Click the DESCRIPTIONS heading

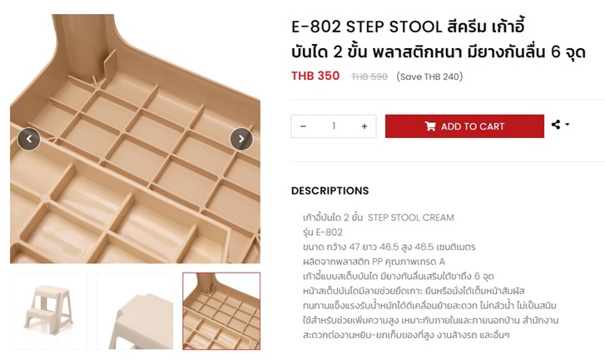pos(330,190)
